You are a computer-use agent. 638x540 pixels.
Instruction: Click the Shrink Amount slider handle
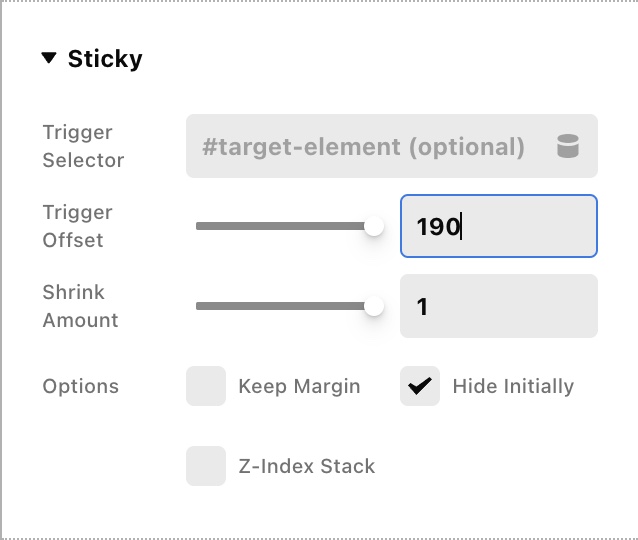coord(374,306)
